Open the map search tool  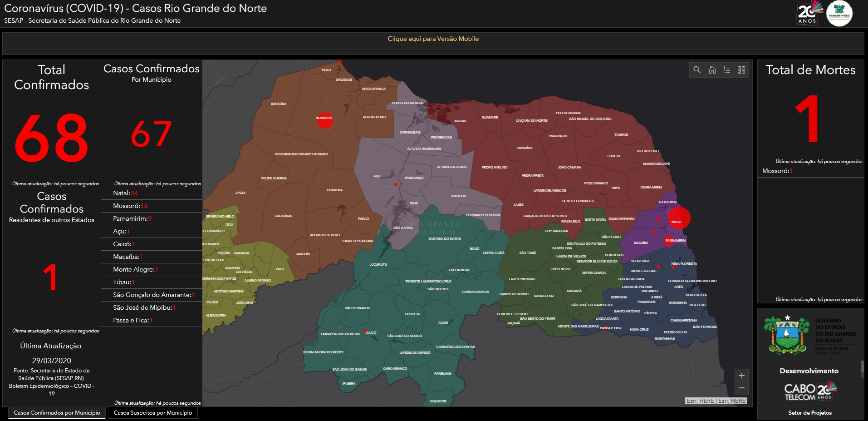(697, 70)
